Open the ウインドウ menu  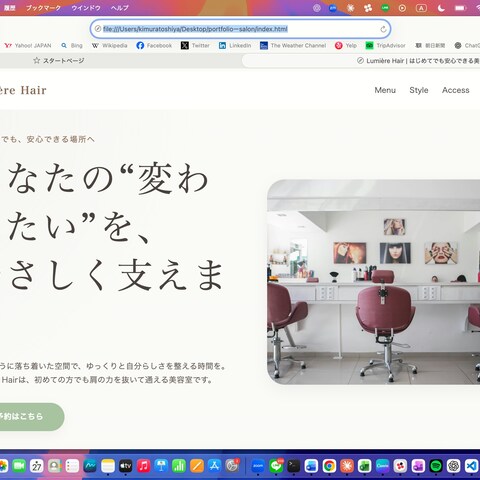tap(86, 8)
